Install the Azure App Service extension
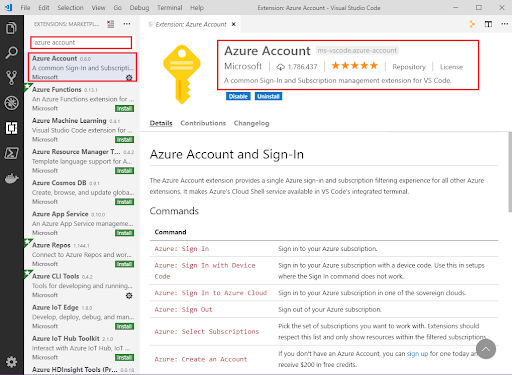Viewport: 512px width, 375px height. (x=124, y=233)
